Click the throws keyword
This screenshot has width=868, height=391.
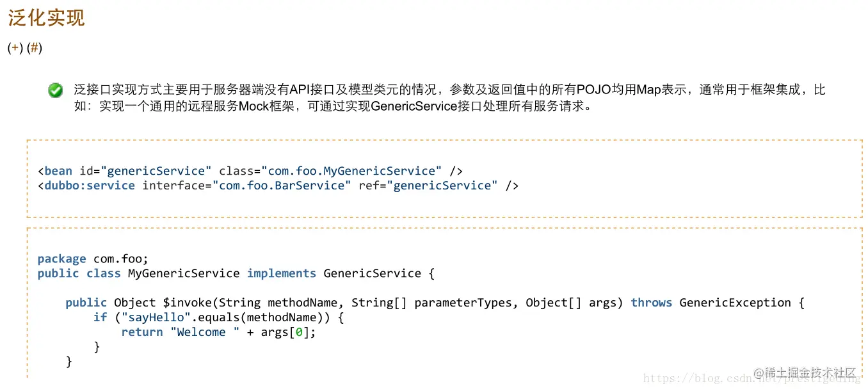click(x=651, y=303)
